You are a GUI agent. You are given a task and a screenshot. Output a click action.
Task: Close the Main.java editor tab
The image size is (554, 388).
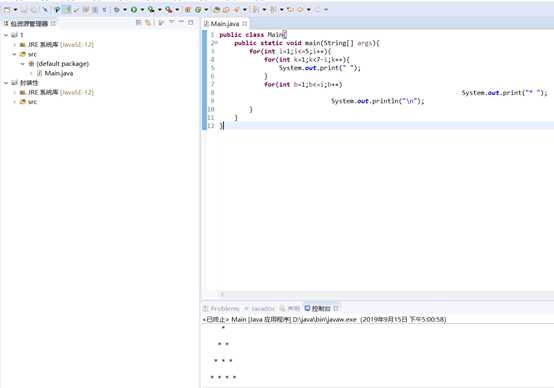point(245,24)
